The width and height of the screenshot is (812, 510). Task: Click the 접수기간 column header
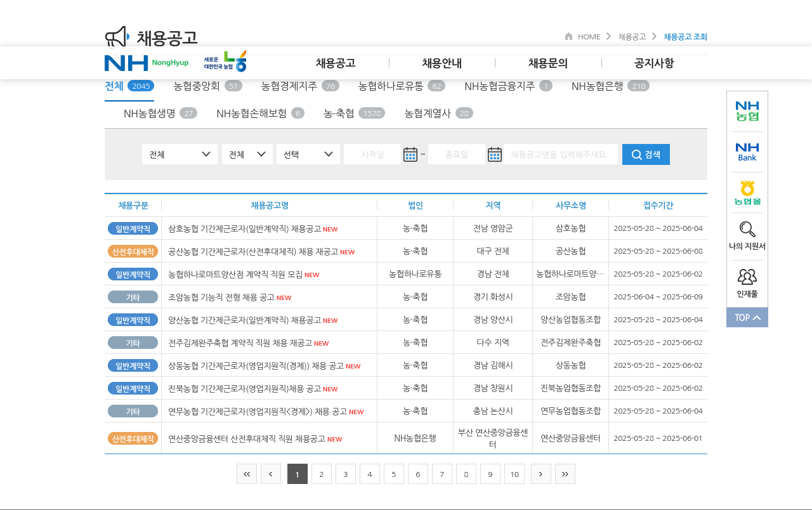point(658,205)
